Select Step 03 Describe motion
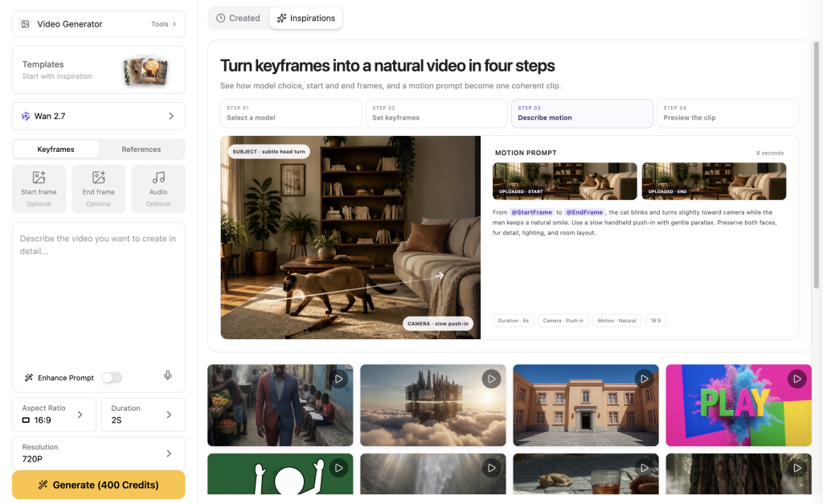The image size is (823, 504). pos(582,113)
